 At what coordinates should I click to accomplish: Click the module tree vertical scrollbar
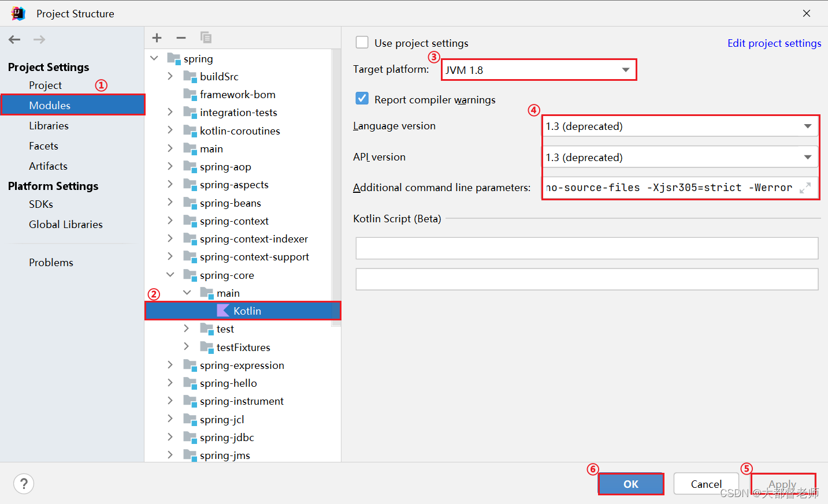(x=336, y=188)
